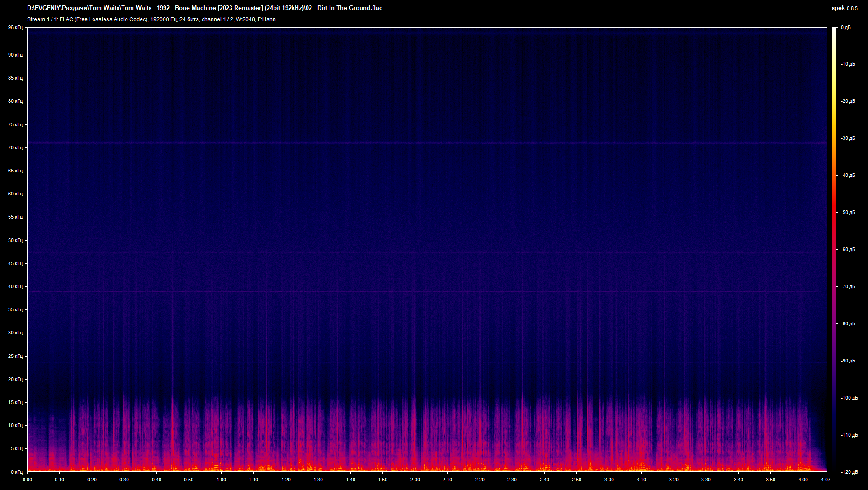The image size is (868, 490).
Task: Select the 70 кГц frequency label
Action: 15,147
